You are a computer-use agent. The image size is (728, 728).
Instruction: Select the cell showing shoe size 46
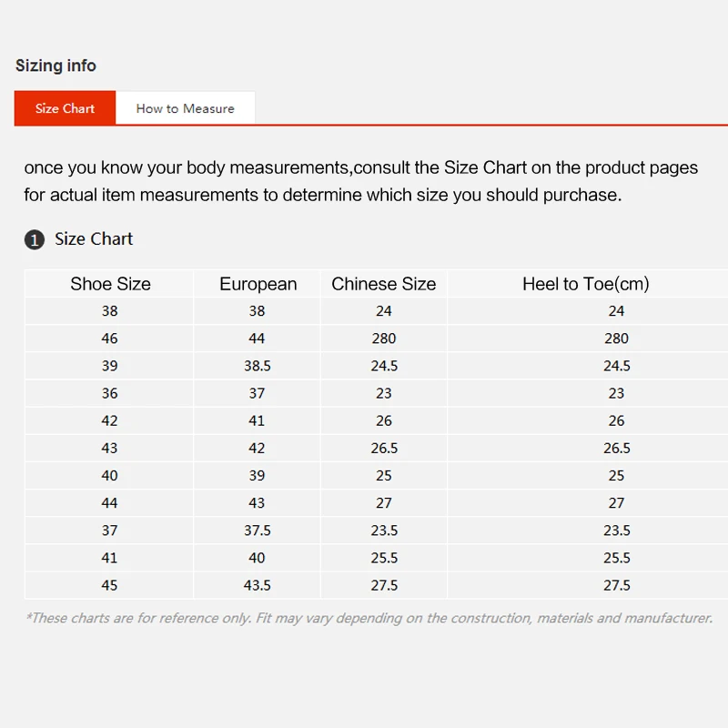(110, 339)
